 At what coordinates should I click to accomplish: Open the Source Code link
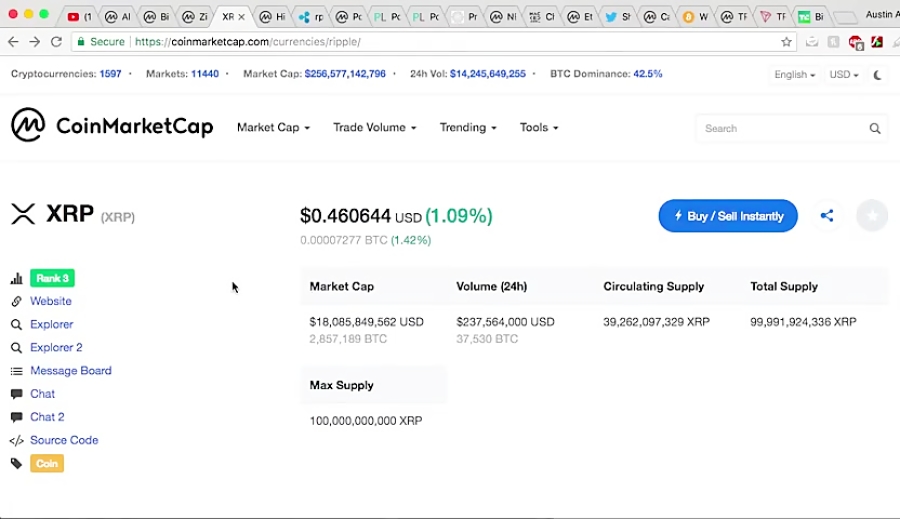pos(64,440)
